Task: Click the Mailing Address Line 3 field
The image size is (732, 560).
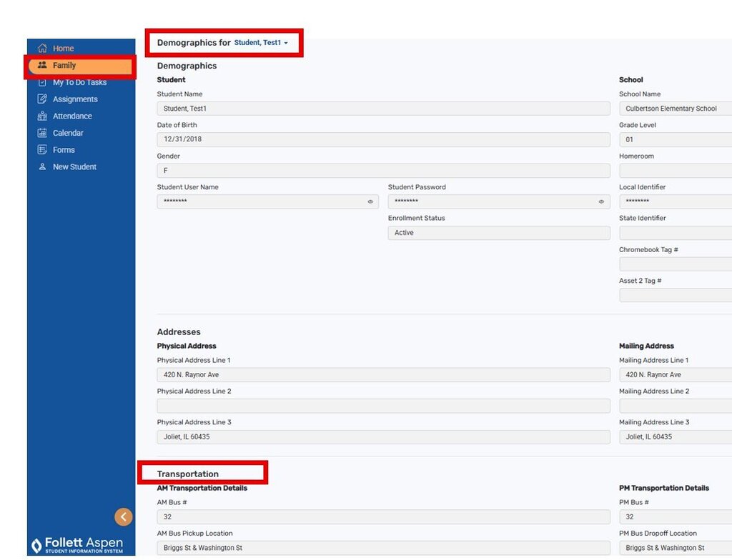Action: pyautogui.click(x=676, y=437)
